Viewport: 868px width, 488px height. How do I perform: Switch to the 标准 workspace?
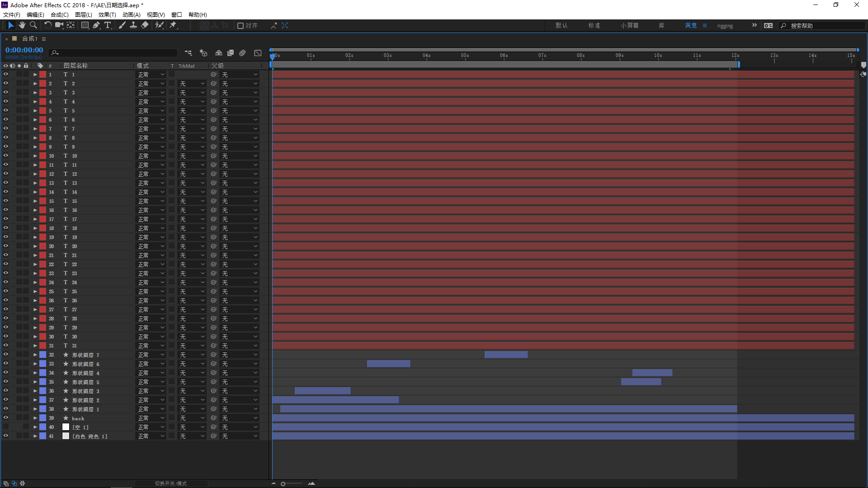click(x=594, y=26)
